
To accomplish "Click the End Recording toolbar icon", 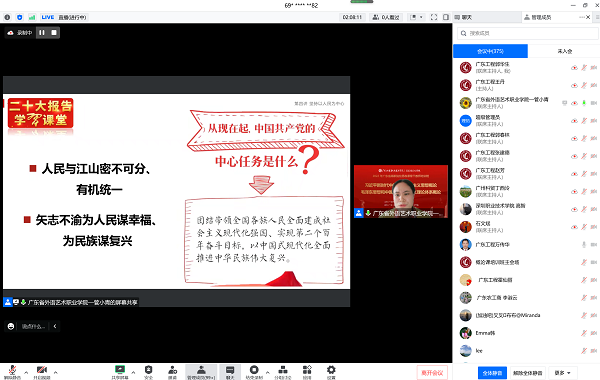I will tap(254, 372).
